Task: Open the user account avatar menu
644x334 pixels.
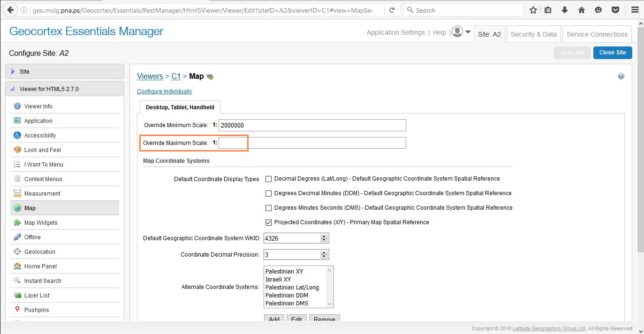Action: 461,32
